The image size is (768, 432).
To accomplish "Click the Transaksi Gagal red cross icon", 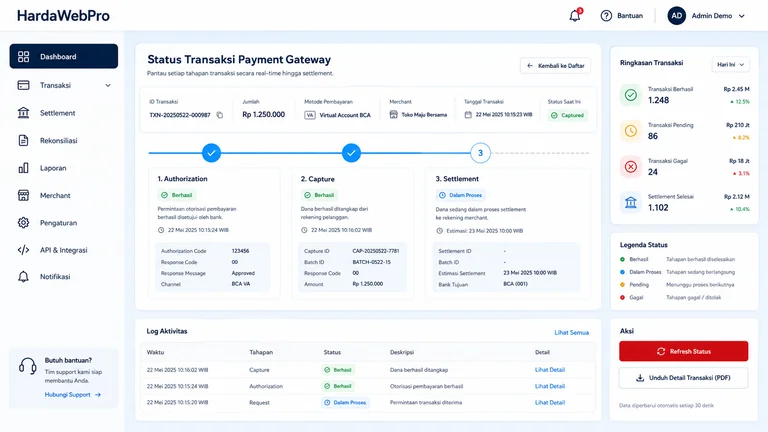I will 631,167.
